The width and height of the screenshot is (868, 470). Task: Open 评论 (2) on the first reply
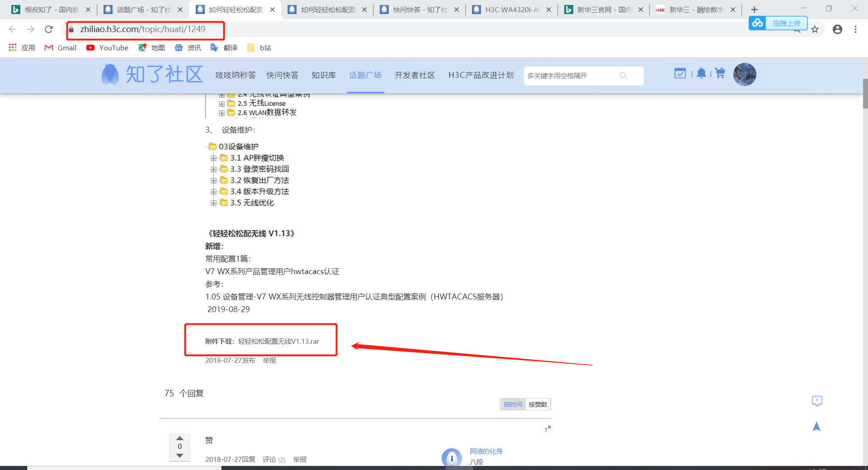point(274,460)
